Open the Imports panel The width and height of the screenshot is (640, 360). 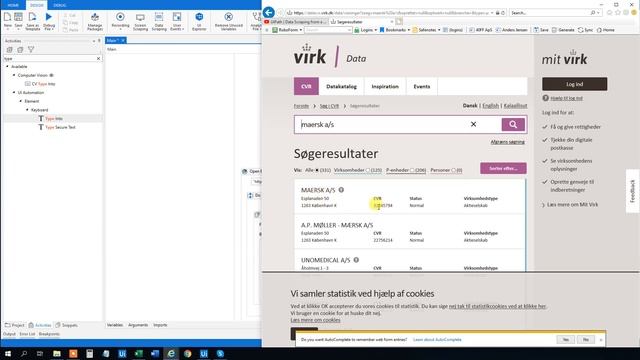pos(160,325)
